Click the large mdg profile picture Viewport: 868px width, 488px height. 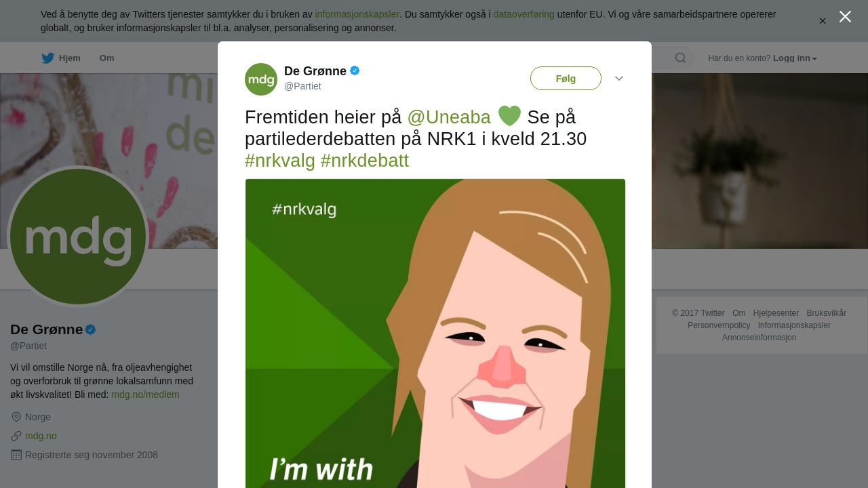click(x=78, y=237)
